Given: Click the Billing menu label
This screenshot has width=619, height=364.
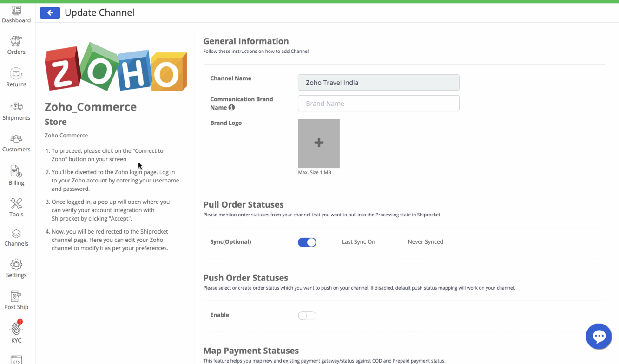Looking at the screenshot, I should coord(16,183).
